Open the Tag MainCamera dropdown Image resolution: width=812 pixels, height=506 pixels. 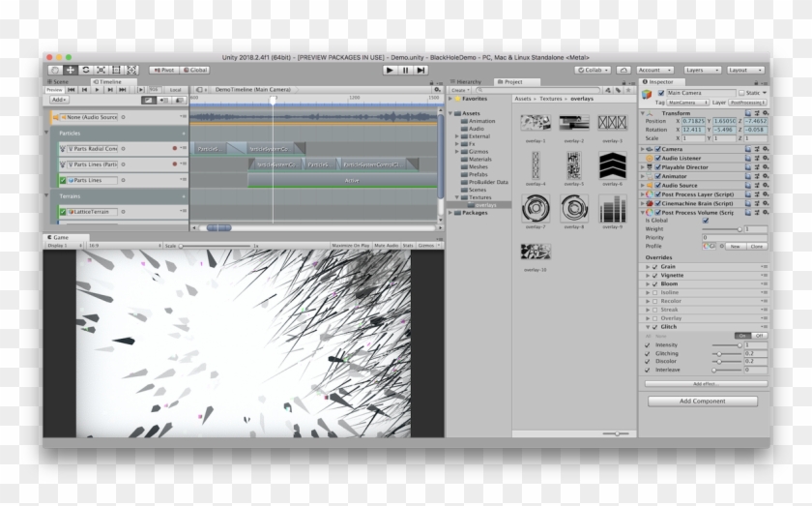tap(687, 103)
